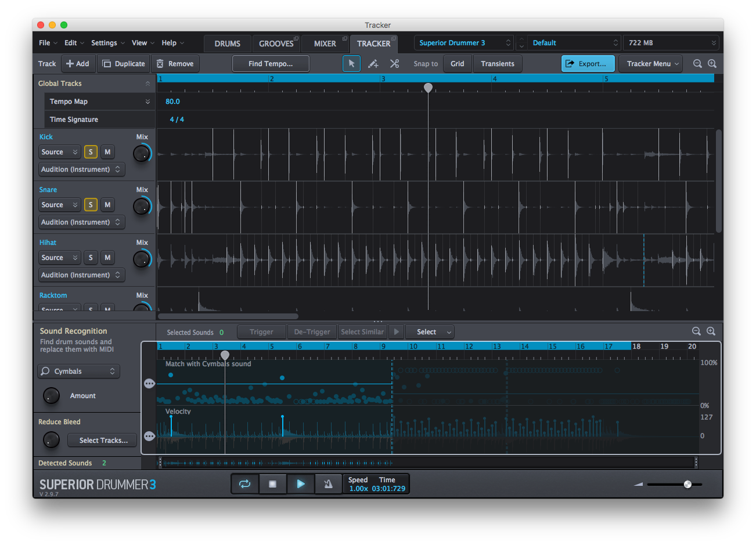Click the Add track button
This screenshot has height=545, width=756.
[78, 64]
